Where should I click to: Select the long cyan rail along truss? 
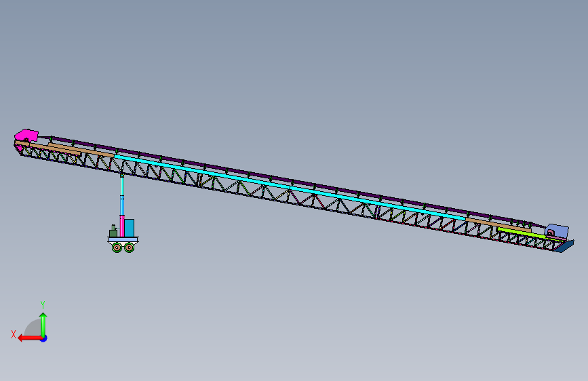tap(290, 186)
